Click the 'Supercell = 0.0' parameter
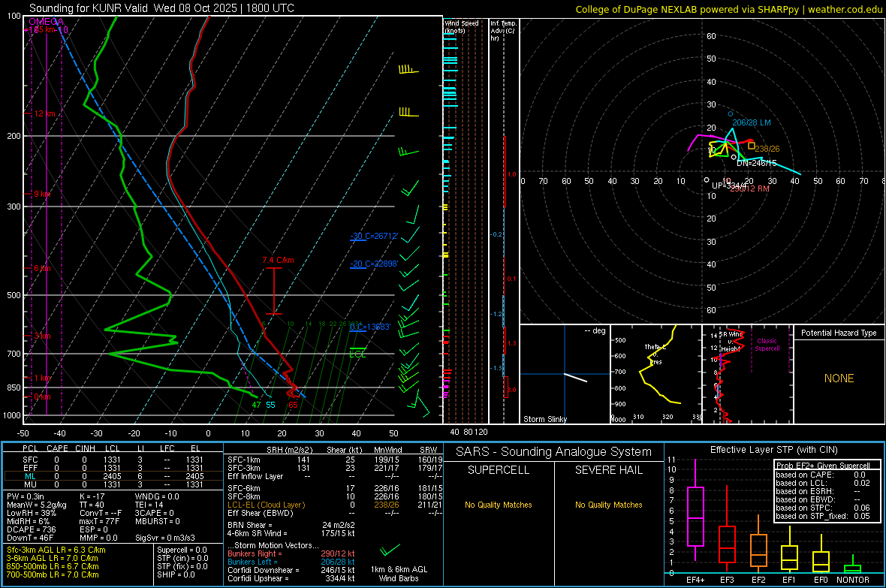 pos(182,550)
